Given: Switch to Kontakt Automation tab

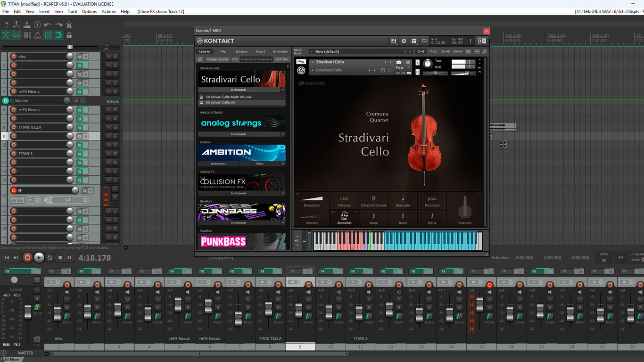Looking at the screenshot, I should point(280,51).
